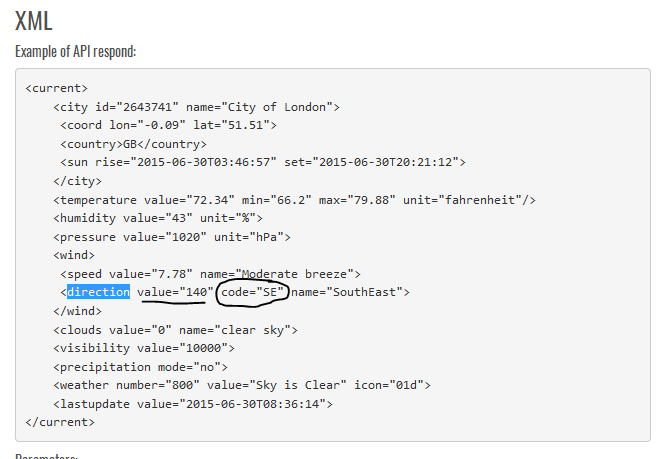Click the highlighted word 'direction'
671x459 pixels.
point(98,292)
